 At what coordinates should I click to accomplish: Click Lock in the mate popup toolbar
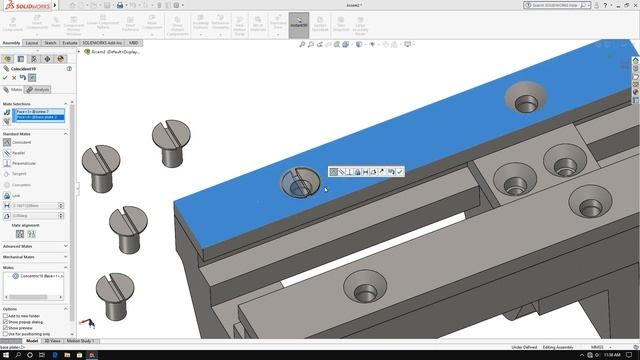tap(358, 172)
